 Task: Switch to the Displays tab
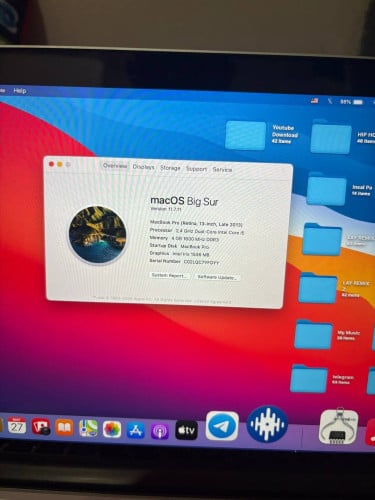click(x=143, y=167)
